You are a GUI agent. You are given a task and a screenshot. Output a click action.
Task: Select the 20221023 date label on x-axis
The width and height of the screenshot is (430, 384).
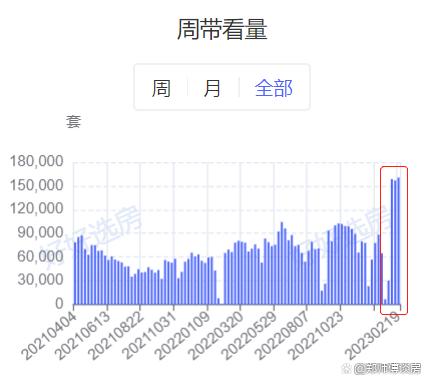click(316, 335)
